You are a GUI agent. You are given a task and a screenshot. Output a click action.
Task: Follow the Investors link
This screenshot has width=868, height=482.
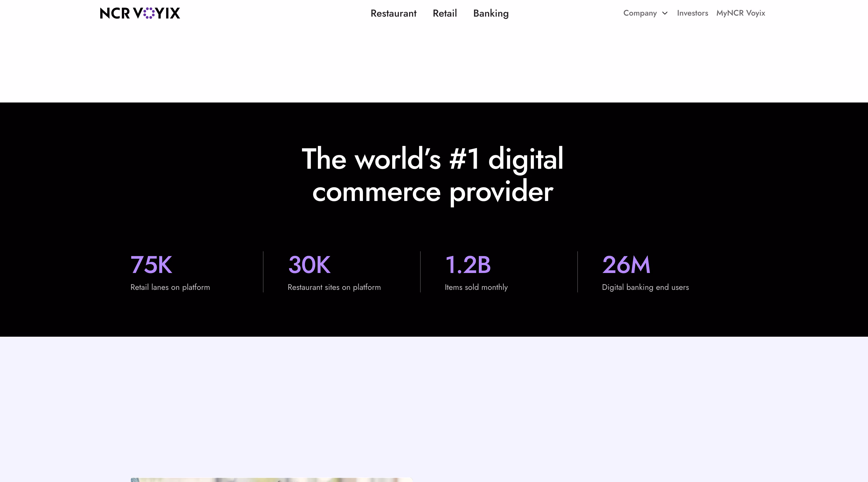[x=692, y=13]
